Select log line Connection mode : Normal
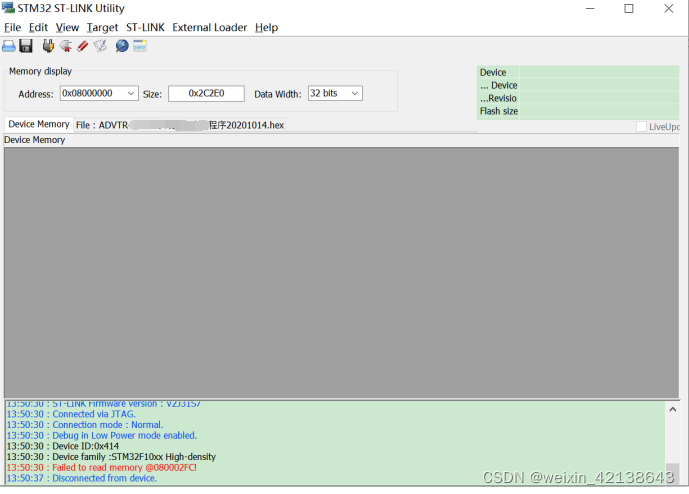 [x=85, y=425]
